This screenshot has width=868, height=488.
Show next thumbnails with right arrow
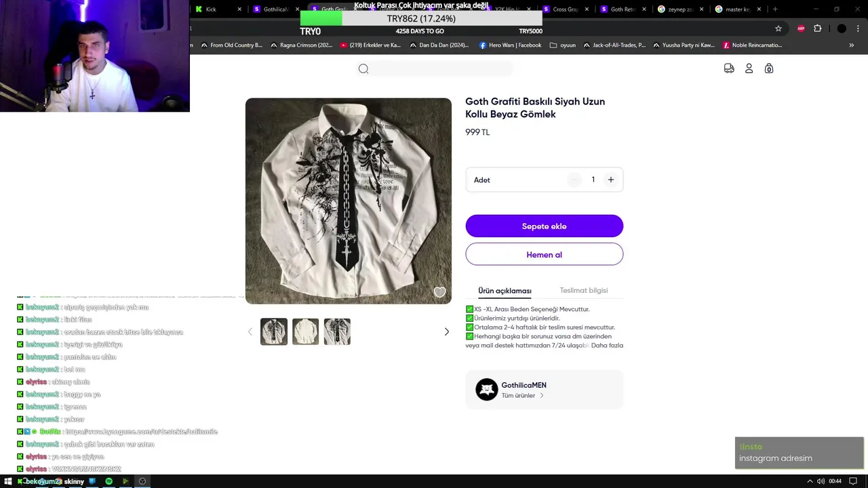coord(446,331)
